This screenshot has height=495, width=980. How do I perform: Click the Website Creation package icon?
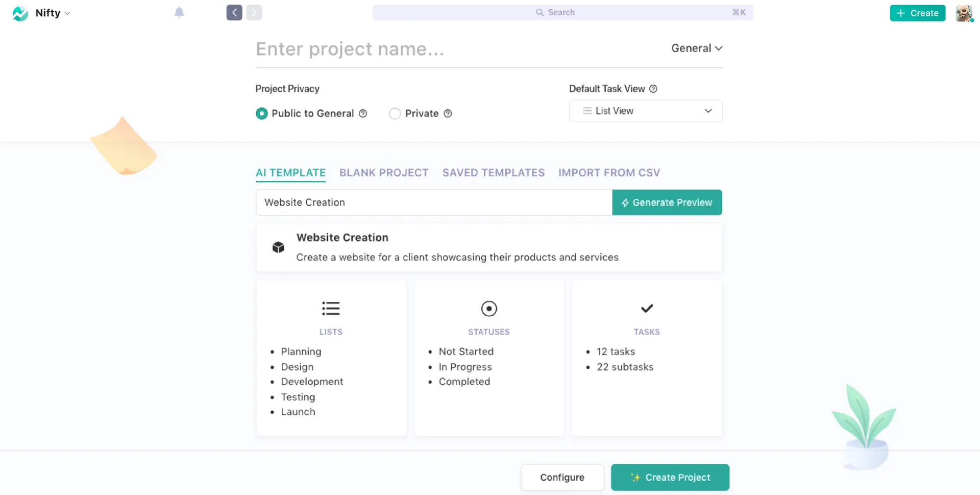click(278, 247)
